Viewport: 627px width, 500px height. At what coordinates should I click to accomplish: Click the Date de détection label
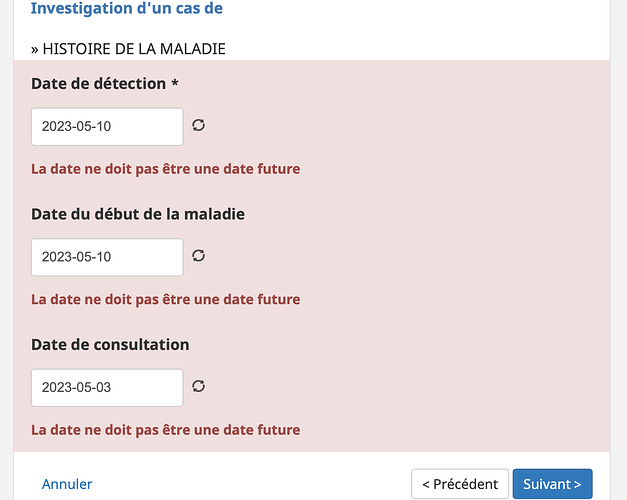pyautogui.click(x=98, y=84)
